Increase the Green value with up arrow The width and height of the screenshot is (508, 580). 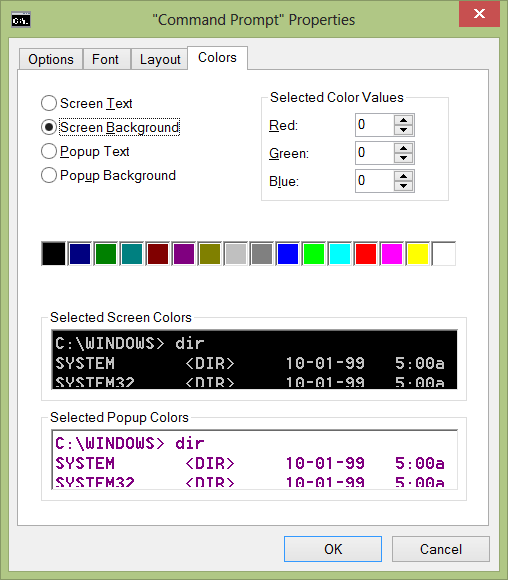(x=403, y=148)
